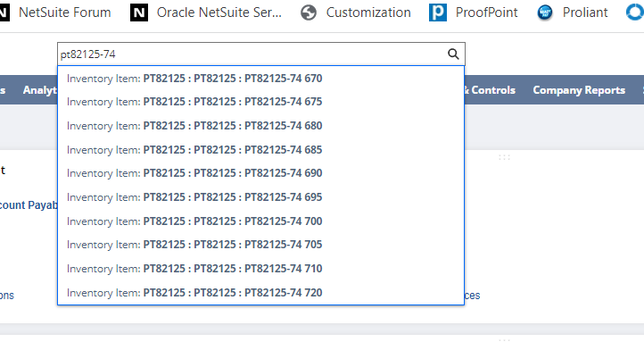Pick search result PT82125-74 705
This screenshot has height=342, width=644.
click(260, 245)
